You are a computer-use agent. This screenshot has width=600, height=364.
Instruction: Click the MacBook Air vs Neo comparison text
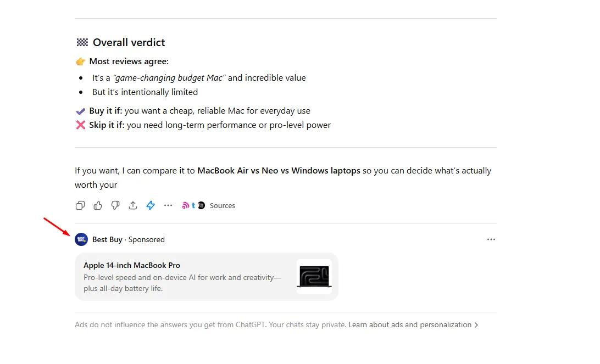pyautogui.click(x=278, y=170)
